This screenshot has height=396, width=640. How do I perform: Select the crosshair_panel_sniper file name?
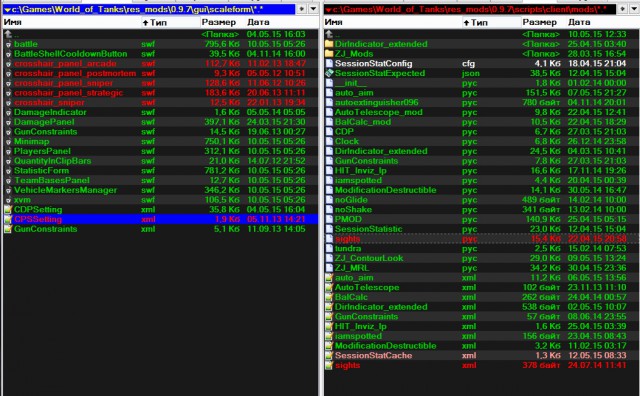64,83
